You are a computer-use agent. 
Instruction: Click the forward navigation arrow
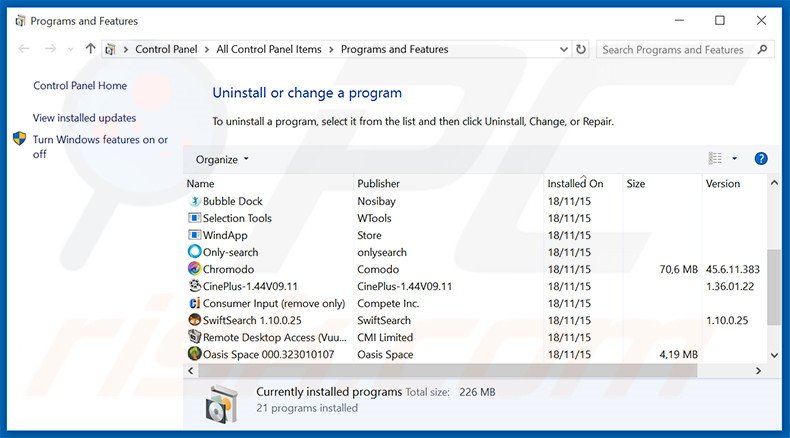(x=50, y=49)
